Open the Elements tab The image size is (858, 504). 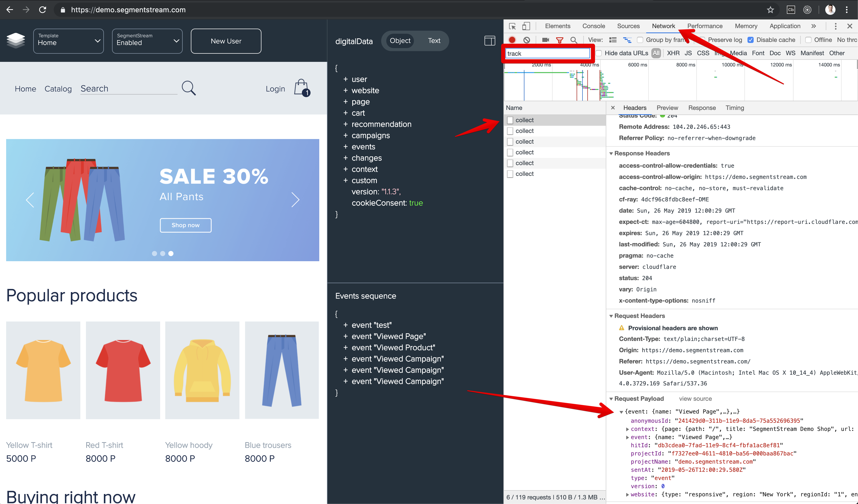[557, 26]
